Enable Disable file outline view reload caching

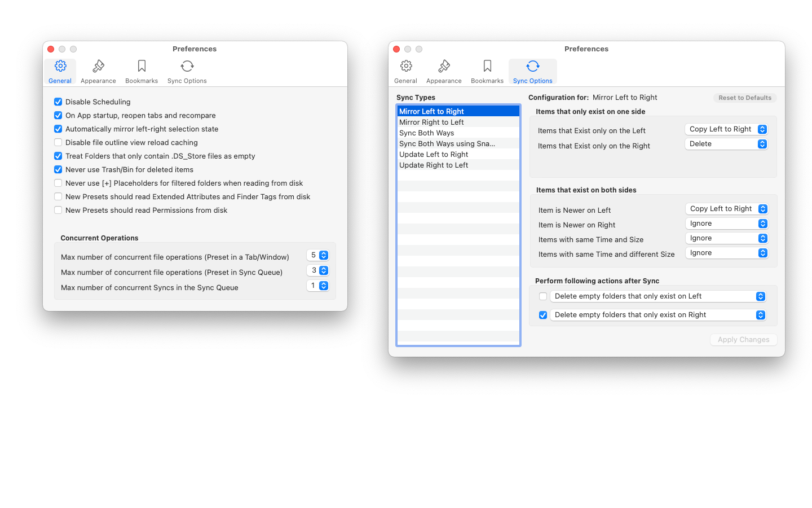click(x=58, y=142)
